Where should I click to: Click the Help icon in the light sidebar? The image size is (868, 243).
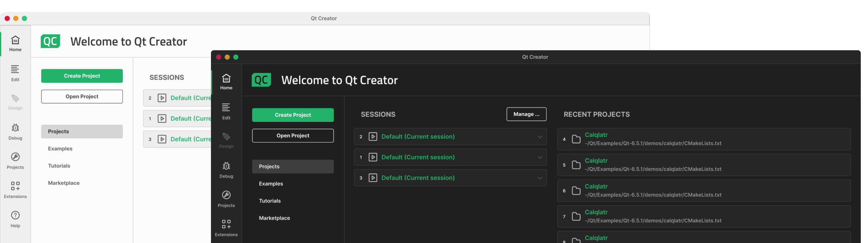[15, 216]
